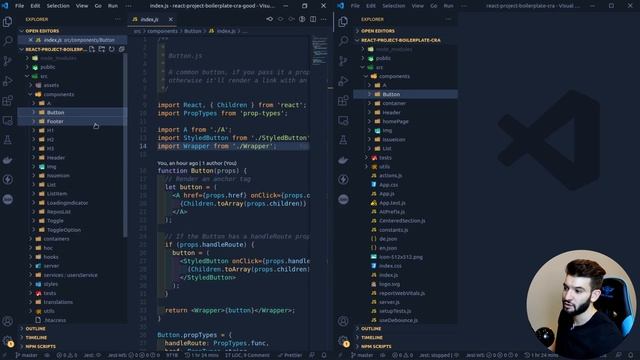Open Extensions view in right window
The image size is (640, 360).
pos(343,100)
